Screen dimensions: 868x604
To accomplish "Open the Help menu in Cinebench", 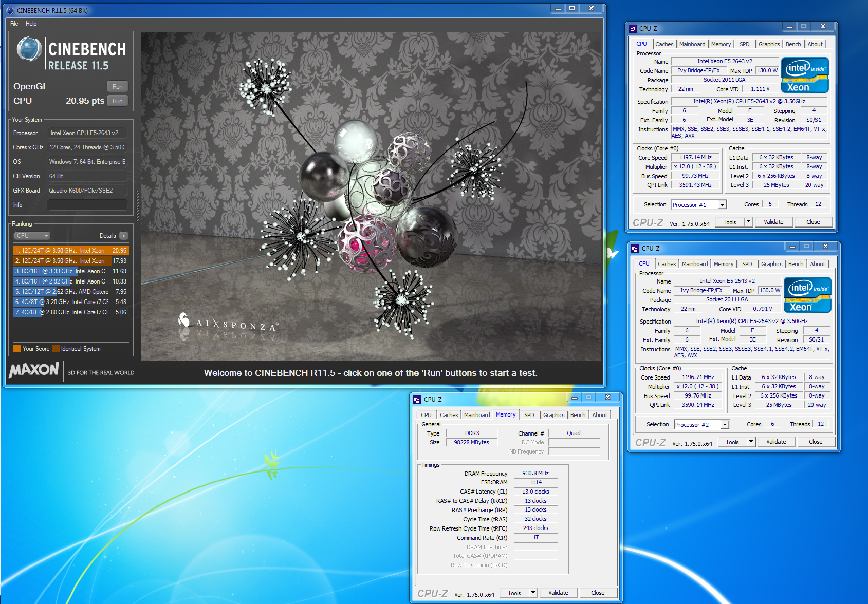I will [x=31, y=24].
